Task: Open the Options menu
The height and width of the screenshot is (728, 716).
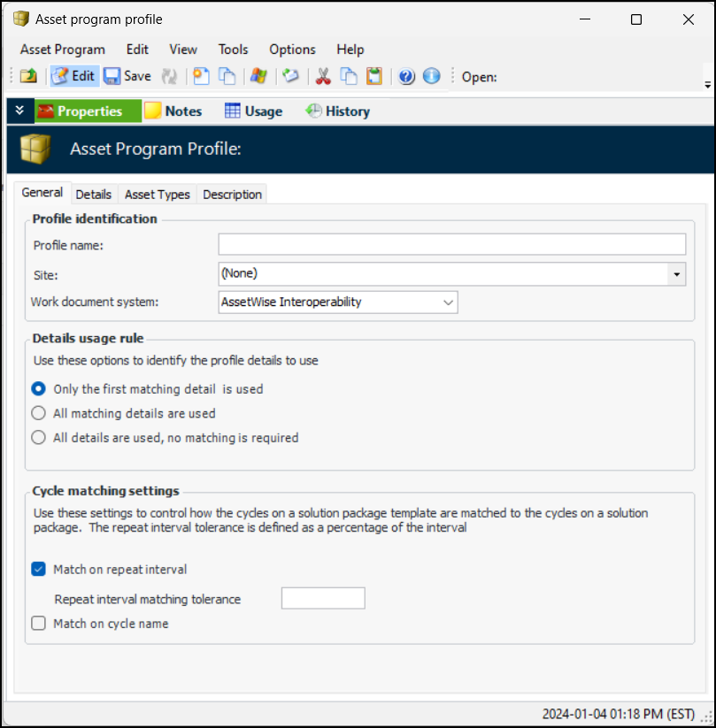Action: coord(292,50)
